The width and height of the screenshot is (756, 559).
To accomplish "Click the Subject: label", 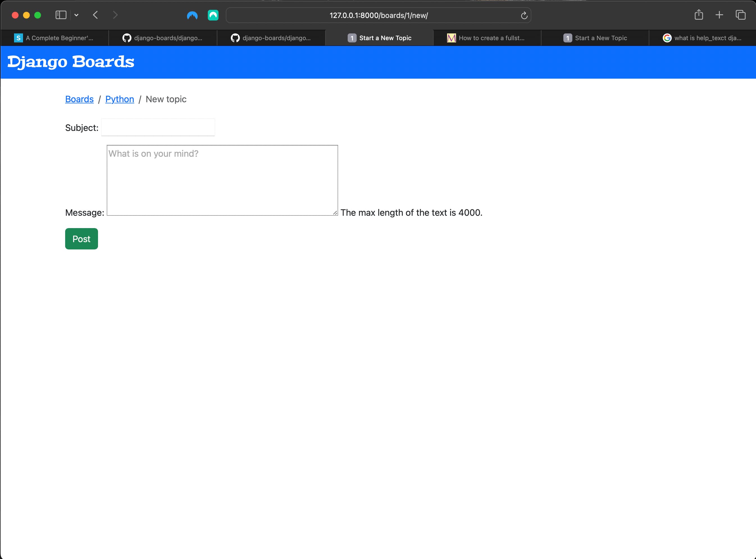I will point(82,128).
